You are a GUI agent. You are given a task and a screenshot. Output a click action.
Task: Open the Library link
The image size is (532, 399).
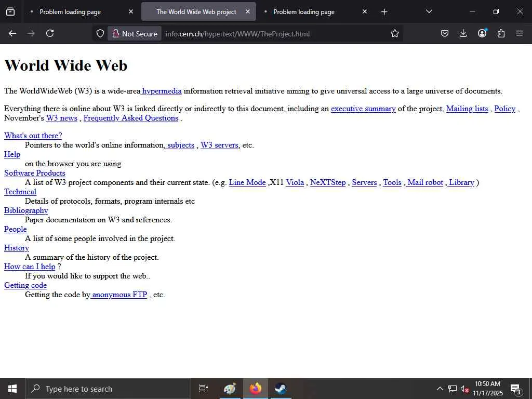[x=461, y=182]
